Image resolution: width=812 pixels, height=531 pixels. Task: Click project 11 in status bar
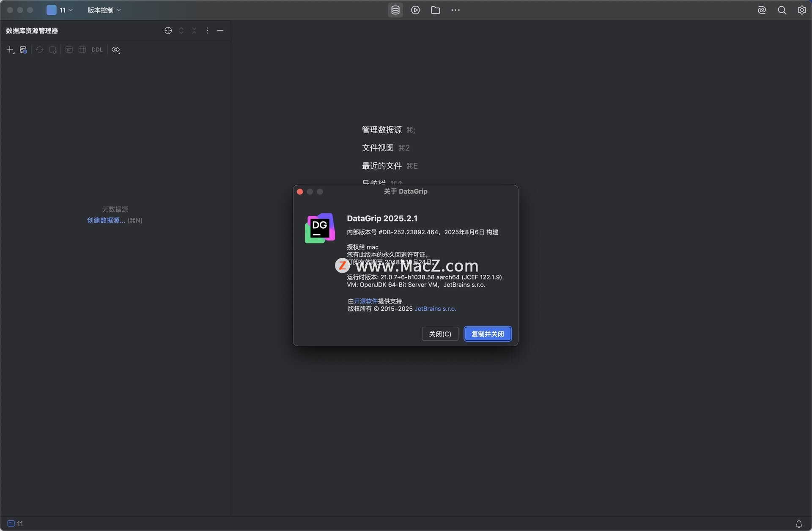click(x=16, y=524)
